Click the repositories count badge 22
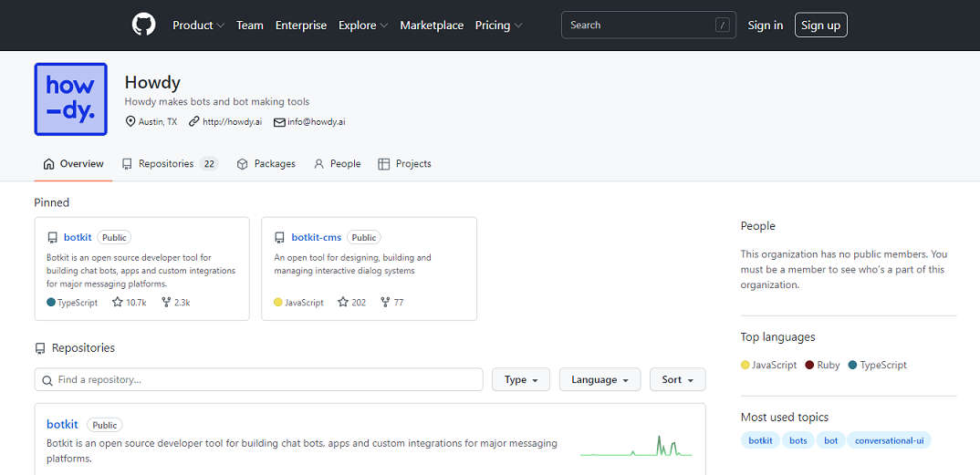 click(x=209, y=164)
